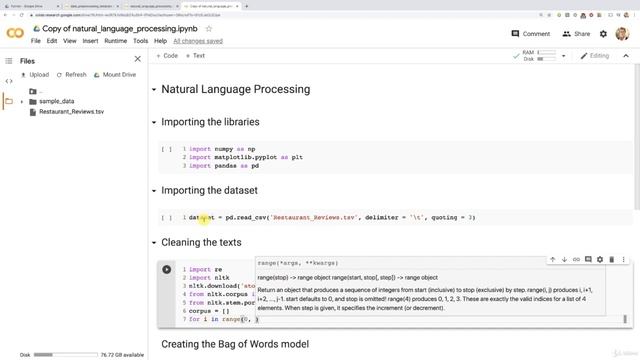Click Mount Drive in Files panel
640x360 pixels.
(x=115, y=75)
